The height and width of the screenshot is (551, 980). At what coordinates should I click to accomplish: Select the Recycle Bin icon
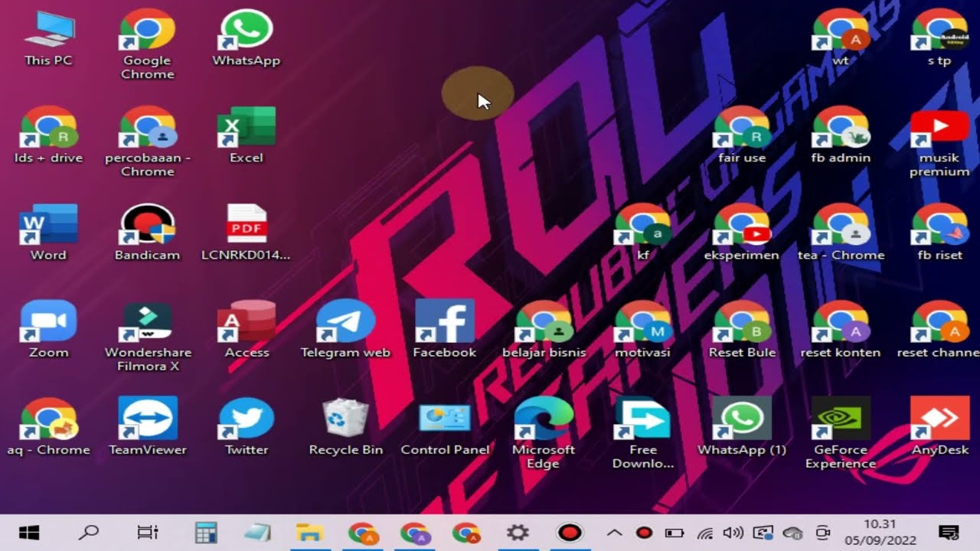(x=345, y=427)
